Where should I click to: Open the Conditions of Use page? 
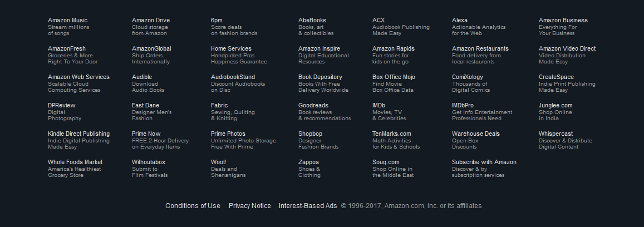(193, 206)
